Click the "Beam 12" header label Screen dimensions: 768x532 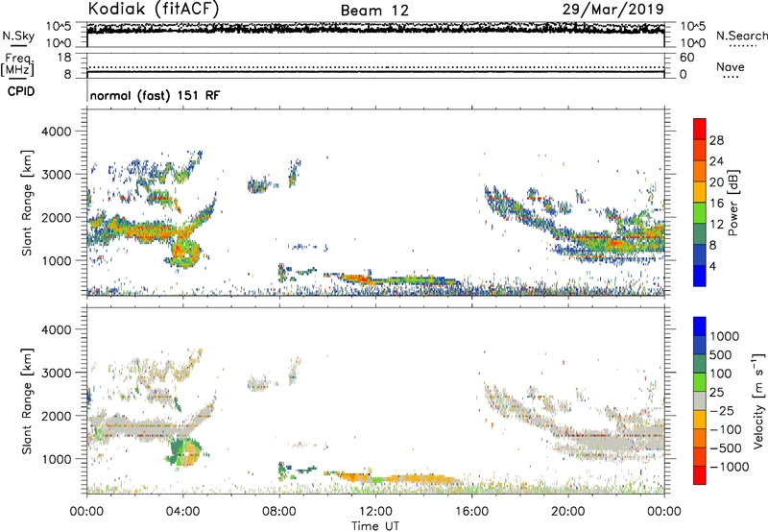coord(374,11)
